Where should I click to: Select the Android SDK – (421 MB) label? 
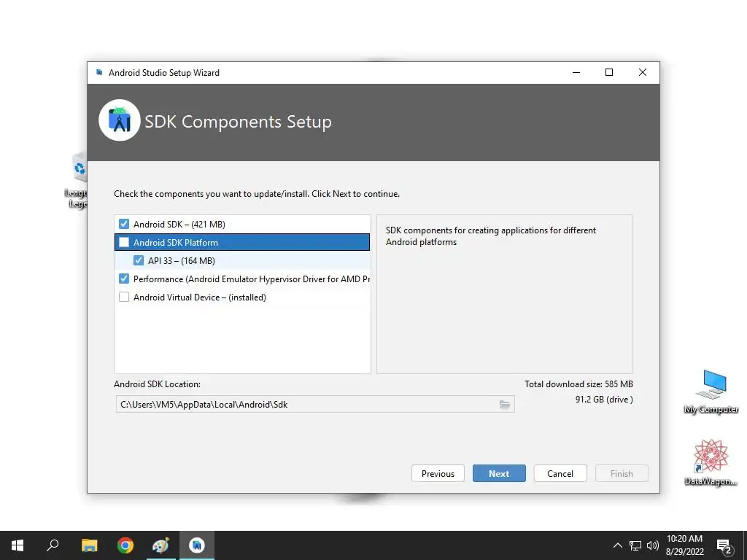179,225
